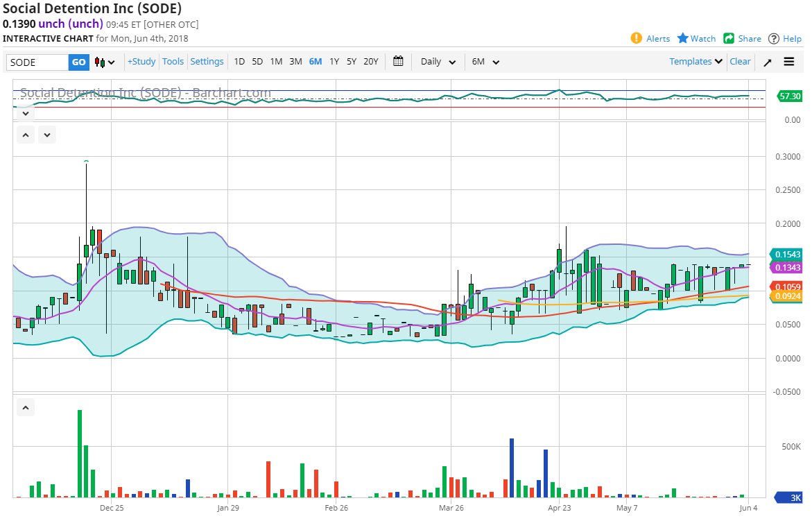Click the Jun 4 date axis label
Screen dimensions: 812x521
(748, 508)
